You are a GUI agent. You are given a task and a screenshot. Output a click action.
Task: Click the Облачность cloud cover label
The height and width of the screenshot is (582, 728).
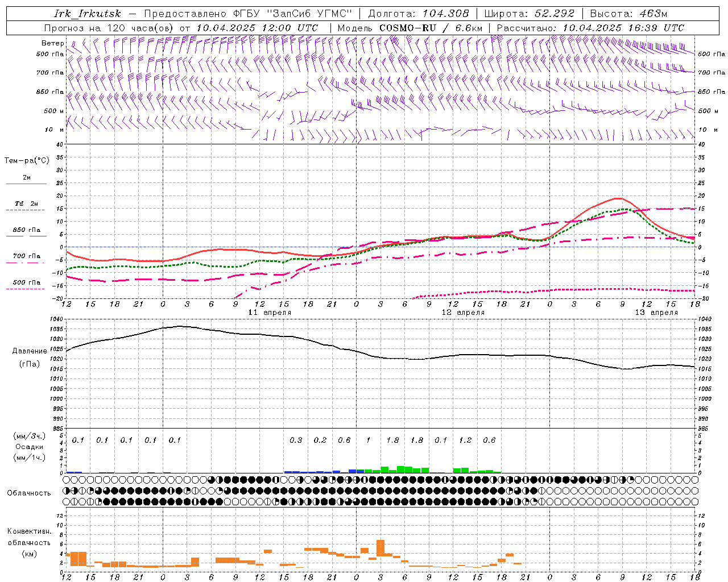pos(29,493)
